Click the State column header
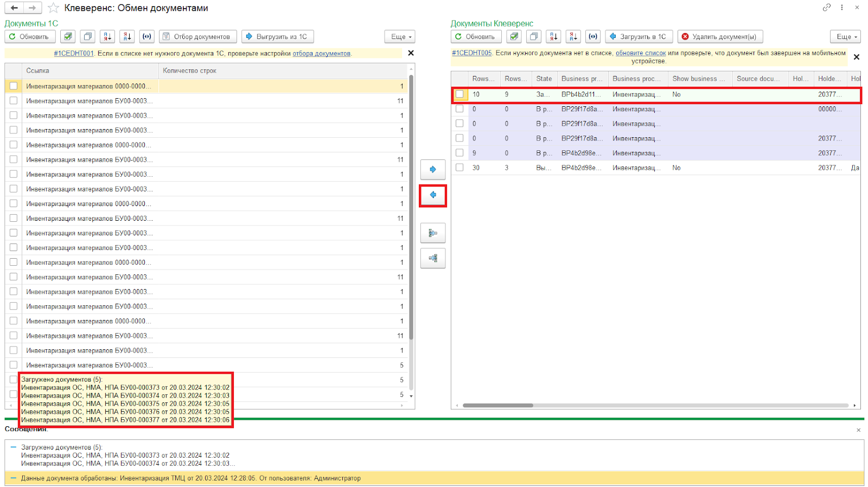The image size is (868, 487). [544, 79]
